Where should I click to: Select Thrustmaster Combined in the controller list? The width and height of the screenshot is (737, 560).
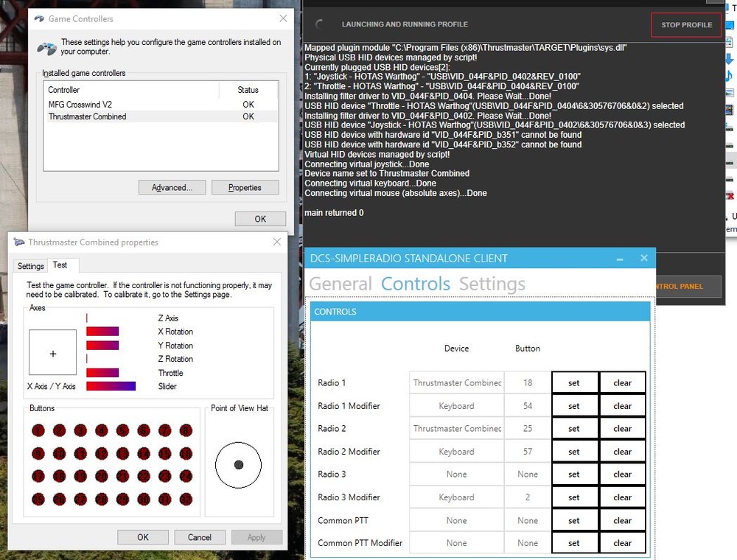161,116
